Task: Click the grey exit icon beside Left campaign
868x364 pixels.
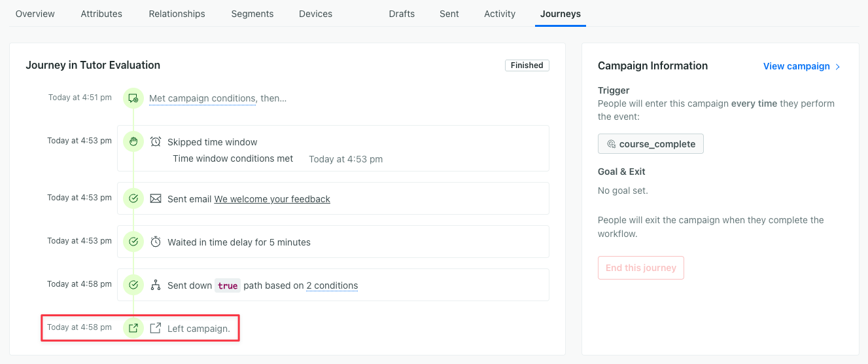Action: coord(156,328)
